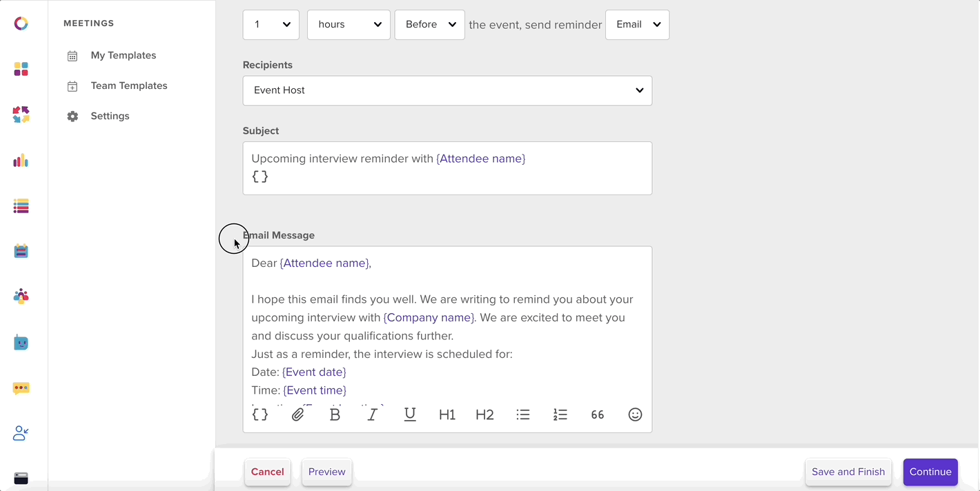Open the people group sidebar icon

pos(21,297)
